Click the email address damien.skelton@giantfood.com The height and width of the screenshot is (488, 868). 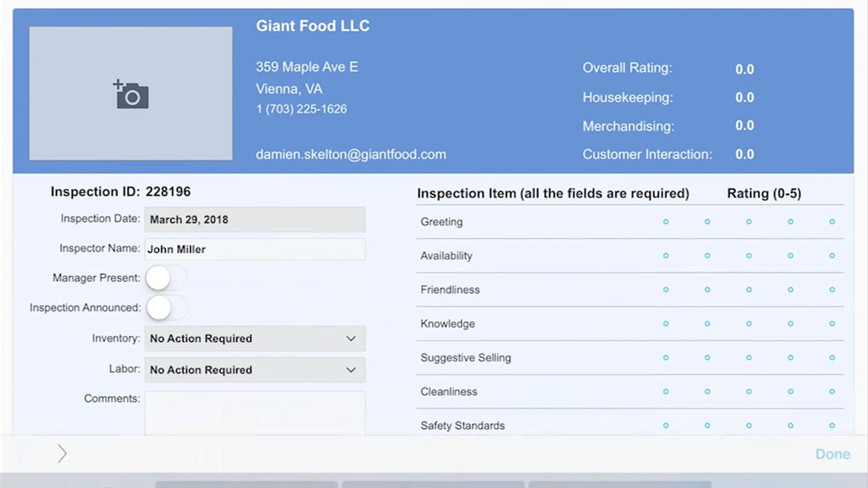point(351,154)
